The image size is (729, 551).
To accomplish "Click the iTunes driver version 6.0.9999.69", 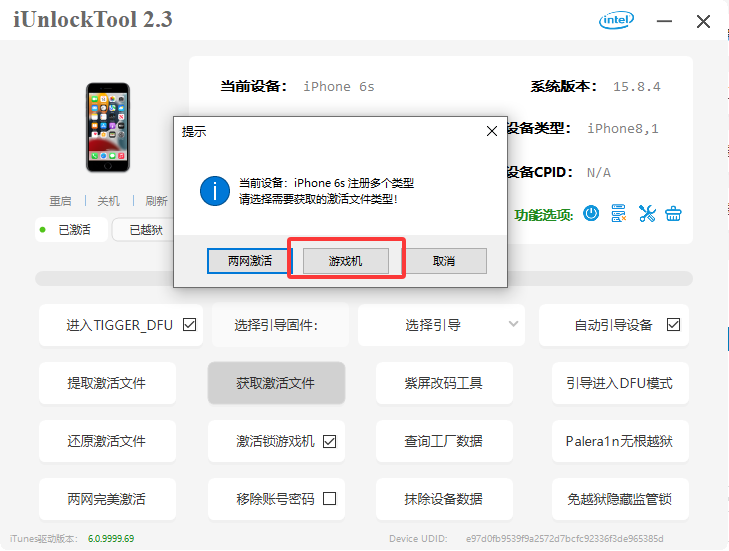I will pyautogui.click(x=111, y=538).
